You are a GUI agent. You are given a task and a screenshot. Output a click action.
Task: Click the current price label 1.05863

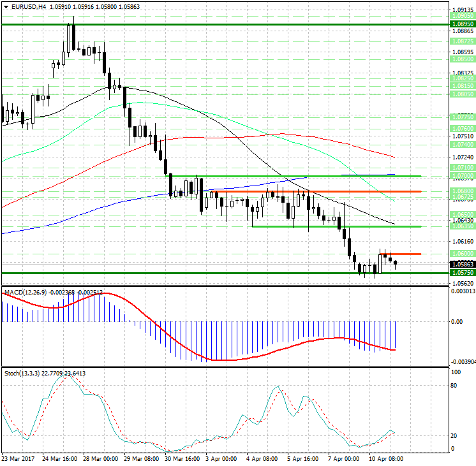pyautogui.click(x=463, y=264)
